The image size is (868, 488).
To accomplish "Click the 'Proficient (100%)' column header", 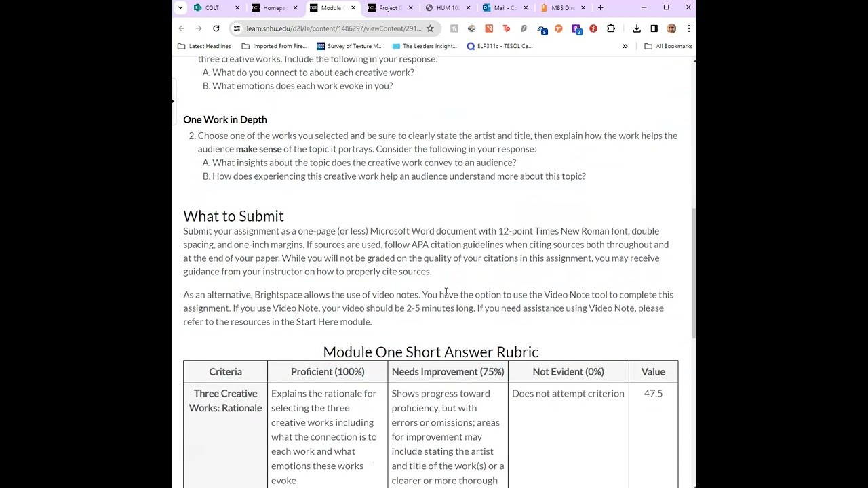I will pyautogui.click(x=328, y=372).
